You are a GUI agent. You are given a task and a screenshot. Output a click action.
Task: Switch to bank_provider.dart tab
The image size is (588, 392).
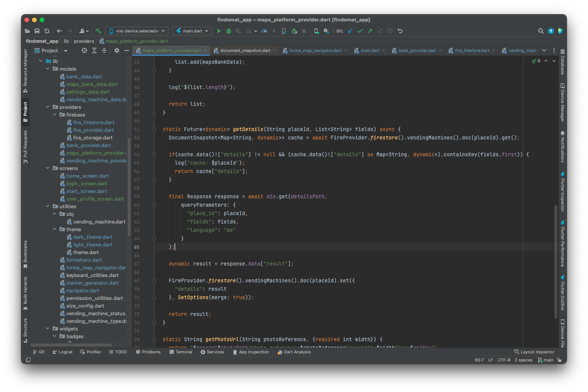coord(417,50)
